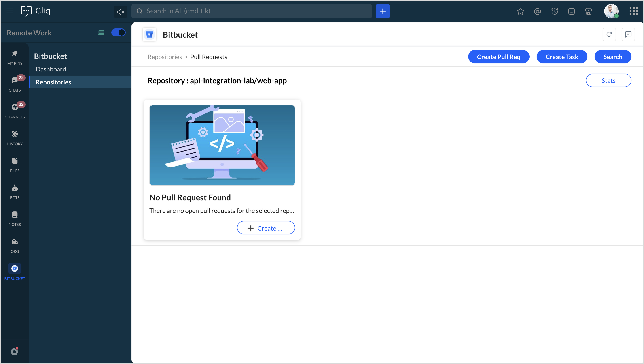
Task: Click the mute speaker icon
Action: (120, 11)
